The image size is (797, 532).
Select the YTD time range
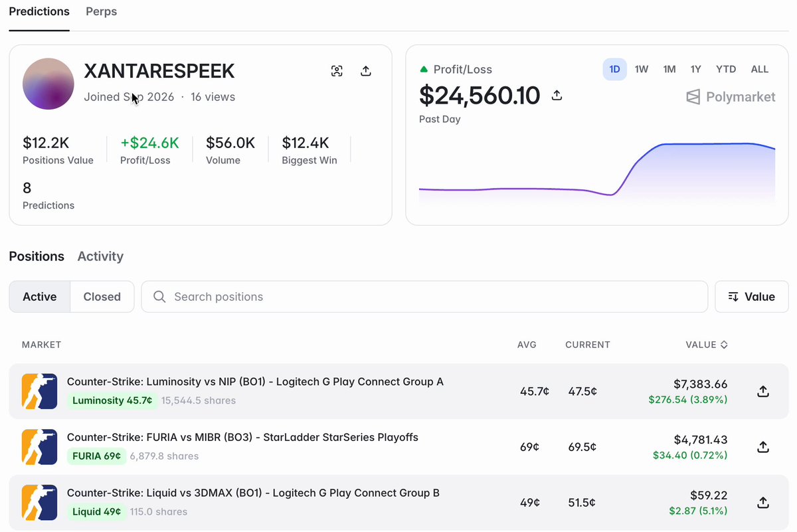pos(726,69)
